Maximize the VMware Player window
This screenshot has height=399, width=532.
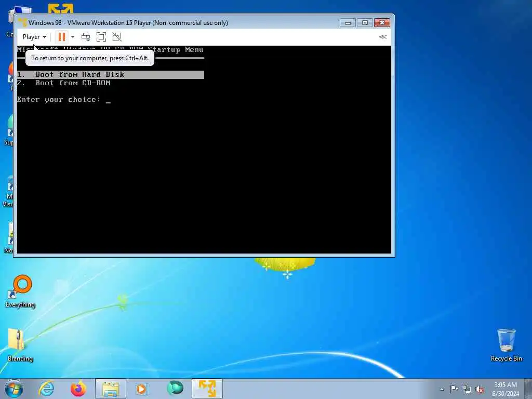(365, 23)
